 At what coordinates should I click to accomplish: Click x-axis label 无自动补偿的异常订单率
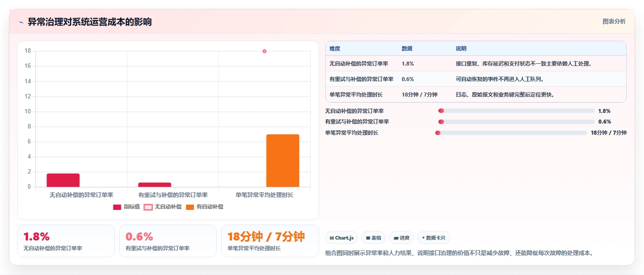point(81,195)
